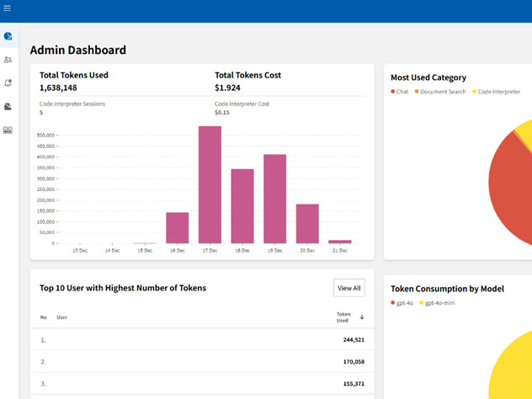Click the Token Used column header
The height and width of the screenshot is (399, 532).
point(343,317)
